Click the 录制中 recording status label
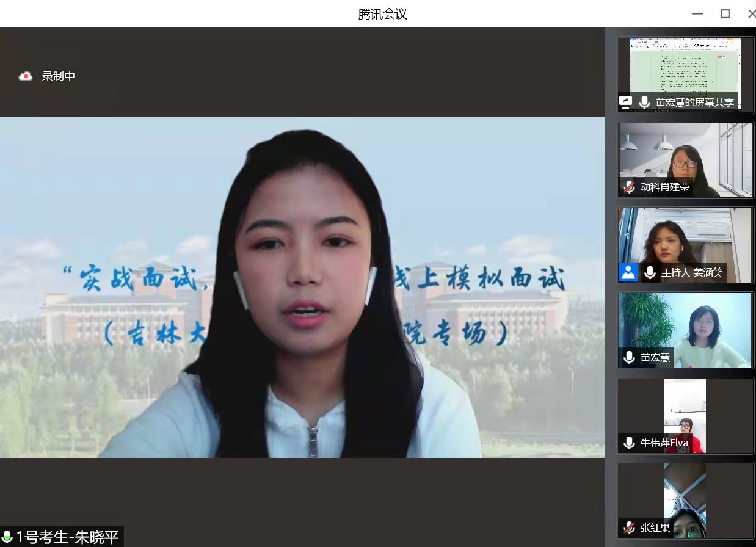Viewport: 756px width, 547px height. [59, 76]
